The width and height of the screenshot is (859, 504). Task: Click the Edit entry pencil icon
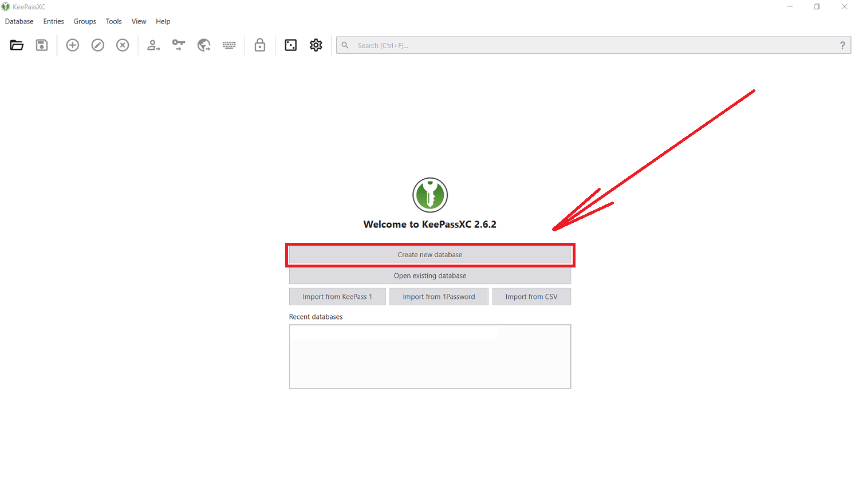[98, 45]
